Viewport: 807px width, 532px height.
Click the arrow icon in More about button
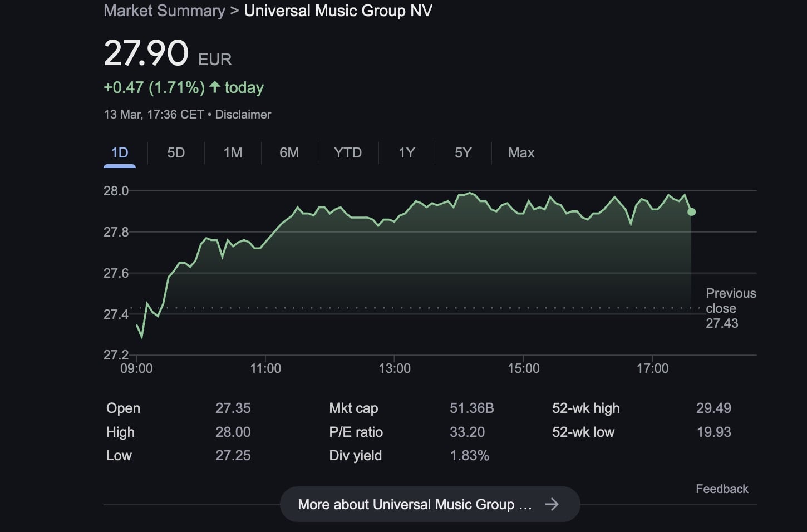point(552,504)
